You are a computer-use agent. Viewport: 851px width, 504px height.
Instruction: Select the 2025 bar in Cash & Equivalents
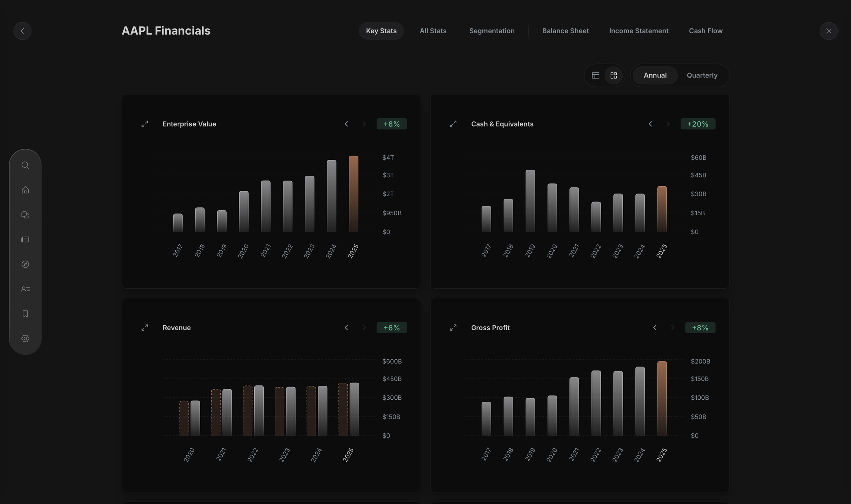[662, 209]
